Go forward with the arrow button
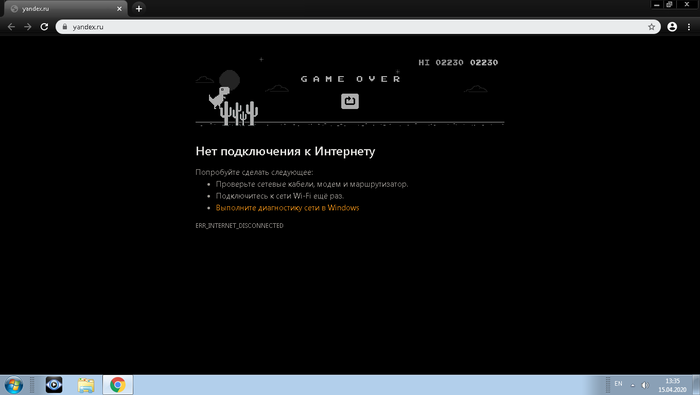This screenshot has width=700, height=395. click(x=28, y=27)
